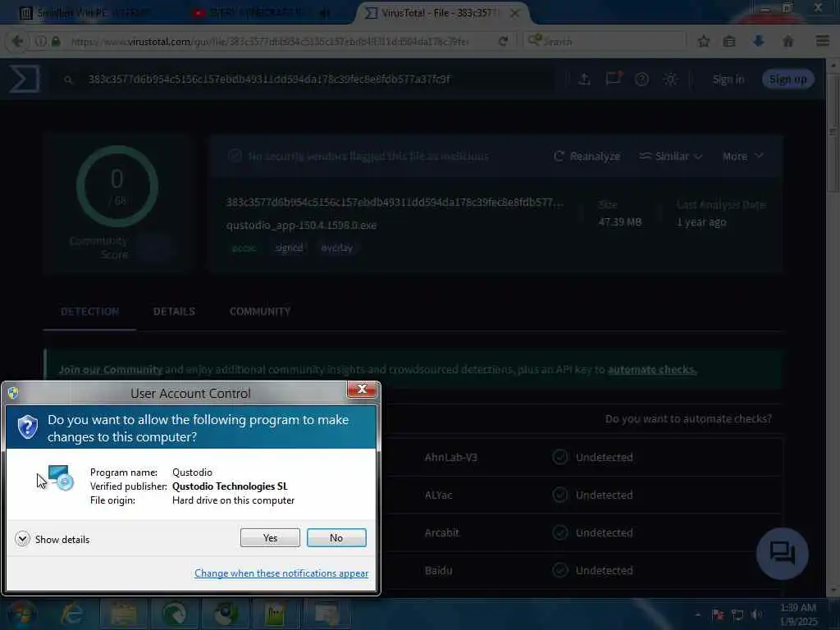Open the chat bubble widget
Viewport: 840px width, 630px height.
coord(782,554)
